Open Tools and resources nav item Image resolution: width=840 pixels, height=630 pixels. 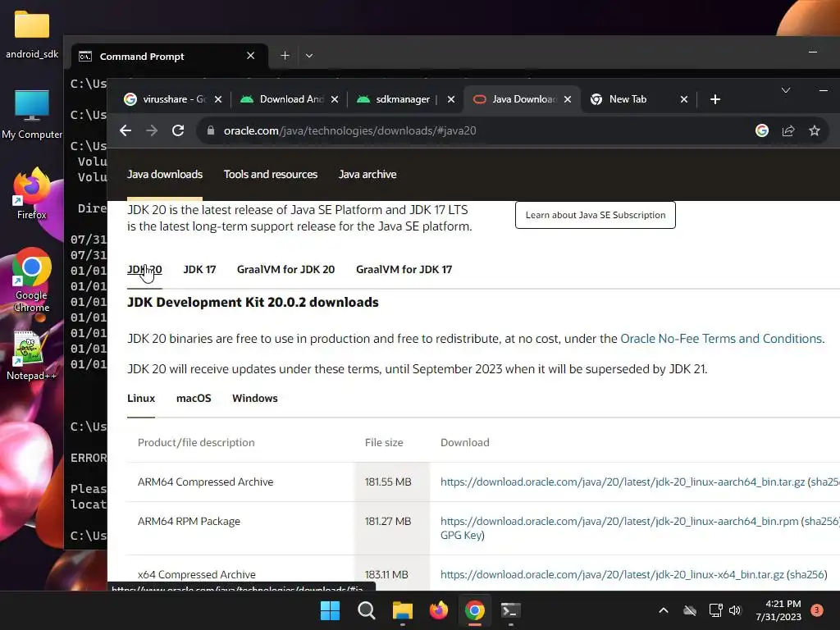(271, 175)
